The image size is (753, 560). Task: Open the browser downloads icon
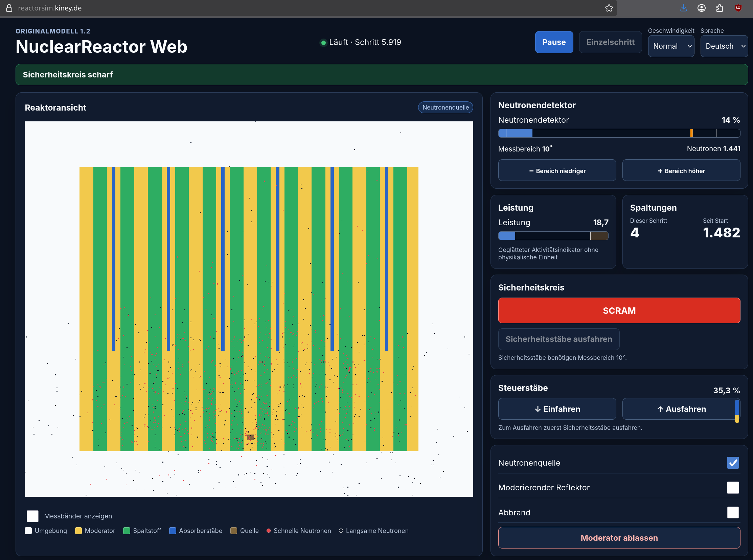point(684,8)
